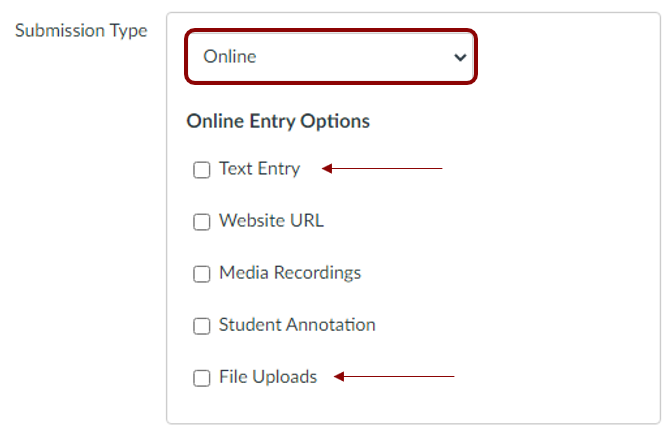Click the arrowhead pointing at File Uploads
The image size is (671, 432).
pyautogui.click(x=340, y=377)
